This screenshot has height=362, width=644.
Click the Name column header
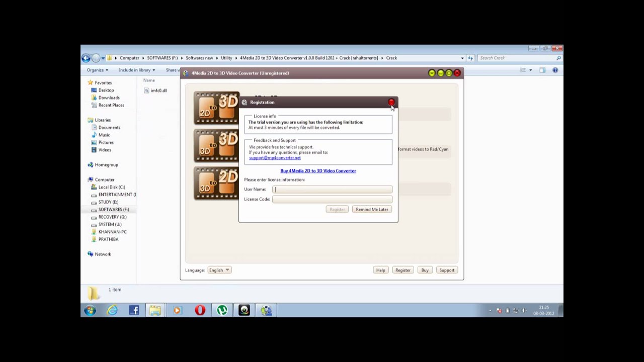149,80
